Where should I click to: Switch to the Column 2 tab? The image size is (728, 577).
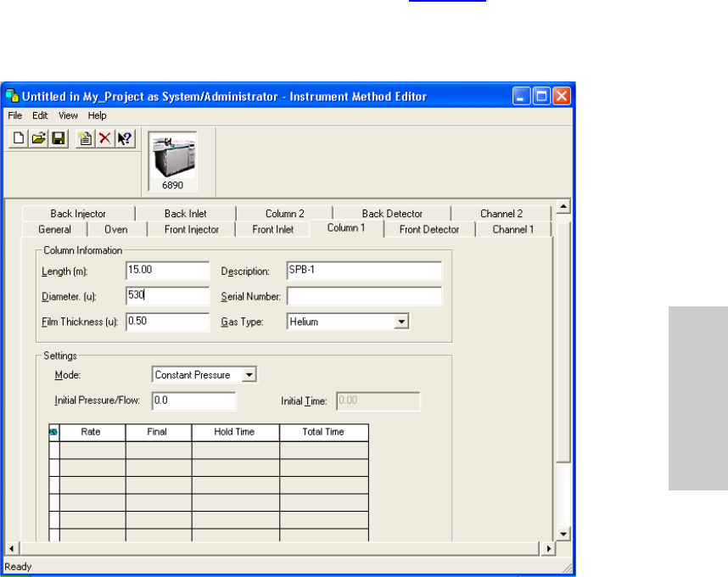(284, 214)
